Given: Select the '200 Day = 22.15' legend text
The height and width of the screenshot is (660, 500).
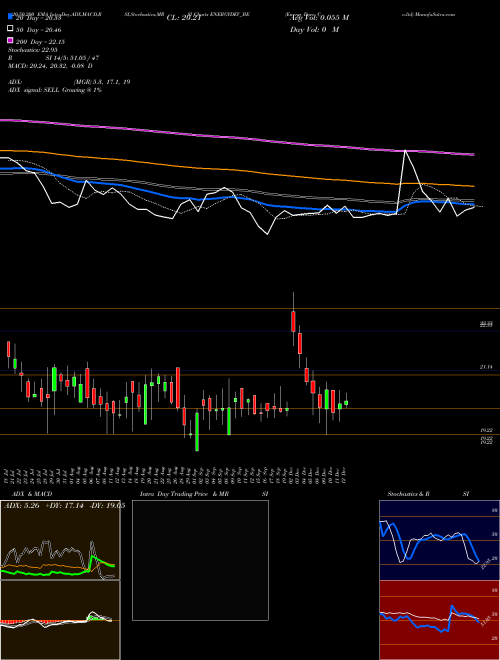Looking at the screenshot, I should pyautogui.click(x=40, y=42).
